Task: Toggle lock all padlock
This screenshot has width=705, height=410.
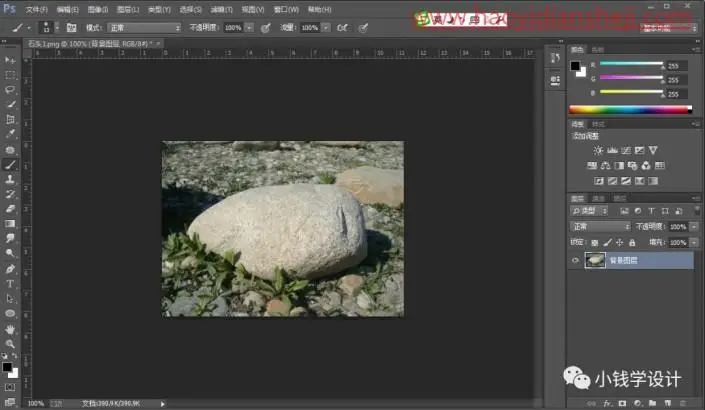Action: (632, 243)
